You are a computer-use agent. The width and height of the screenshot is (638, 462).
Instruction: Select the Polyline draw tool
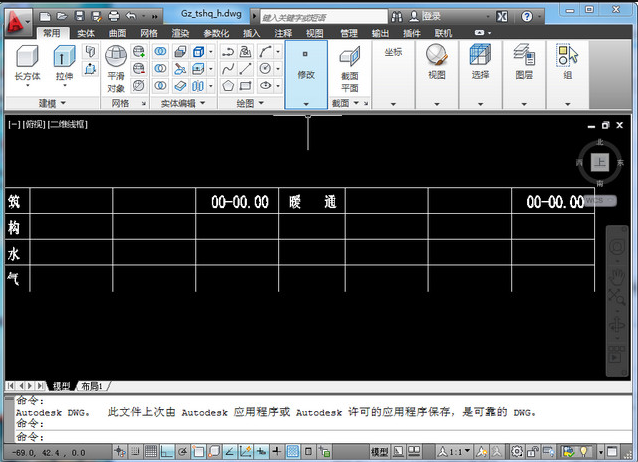[228, 52]
